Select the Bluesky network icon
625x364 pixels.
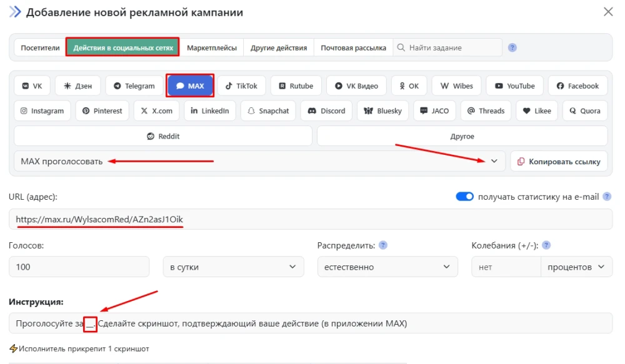[x=382, y=111]
